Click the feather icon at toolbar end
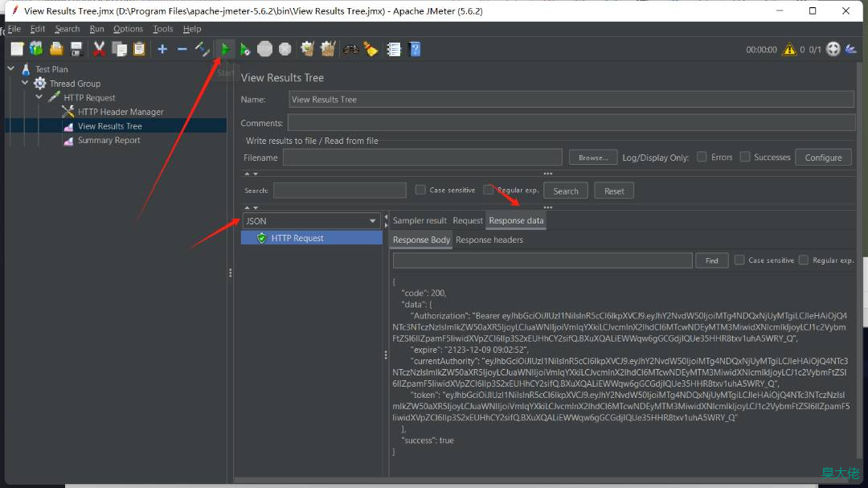 click(851, 49)
